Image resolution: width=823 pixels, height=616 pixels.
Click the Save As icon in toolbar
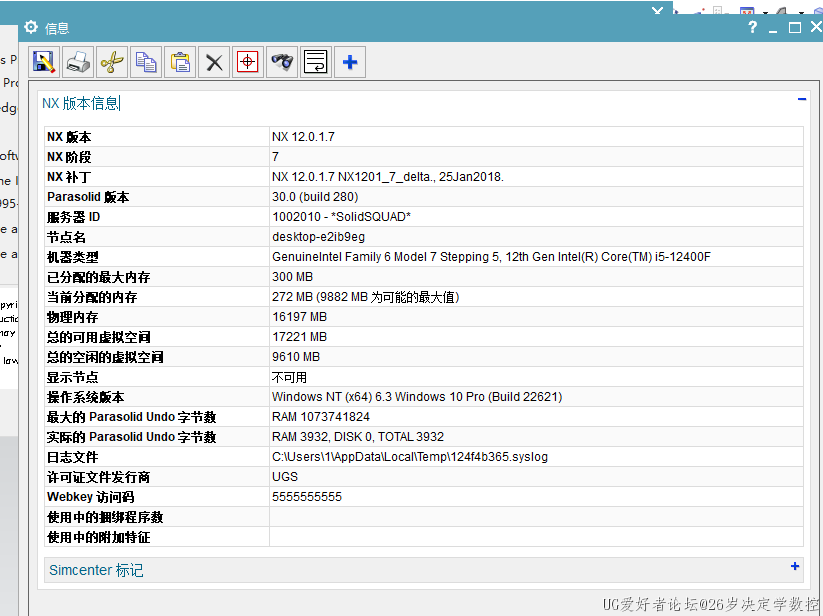point(44,62)
